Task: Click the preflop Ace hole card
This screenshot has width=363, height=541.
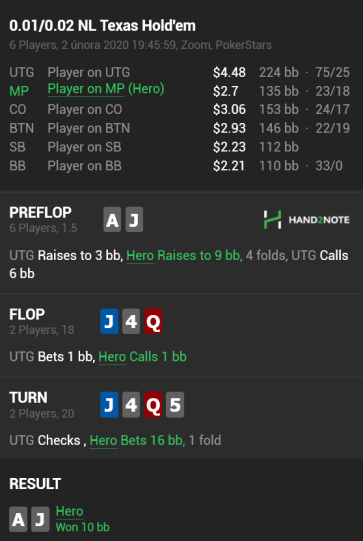Action: click(x=112, y=219)
